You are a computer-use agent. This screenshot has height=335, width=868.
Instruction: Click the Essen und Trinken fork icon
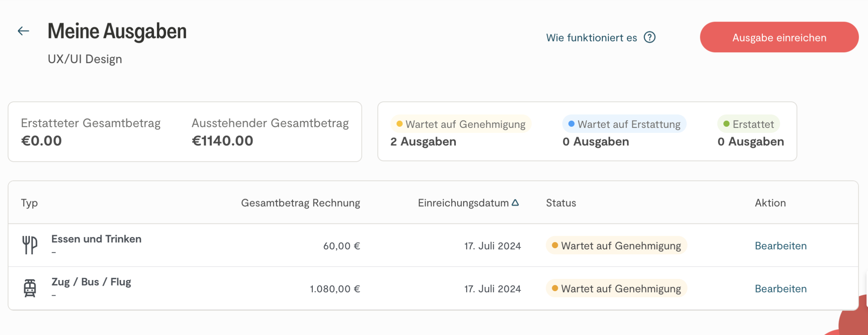pos(30,245)
